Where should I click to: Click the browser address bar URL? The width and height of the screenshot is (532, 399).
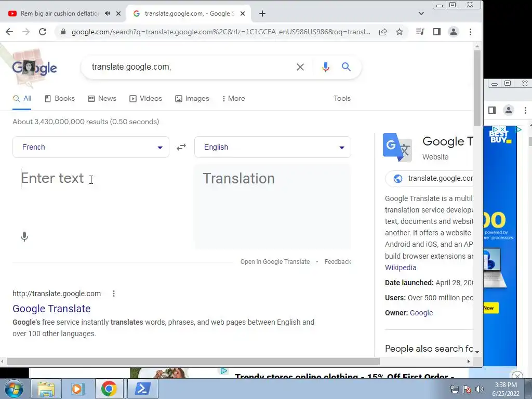coord(221,32)
